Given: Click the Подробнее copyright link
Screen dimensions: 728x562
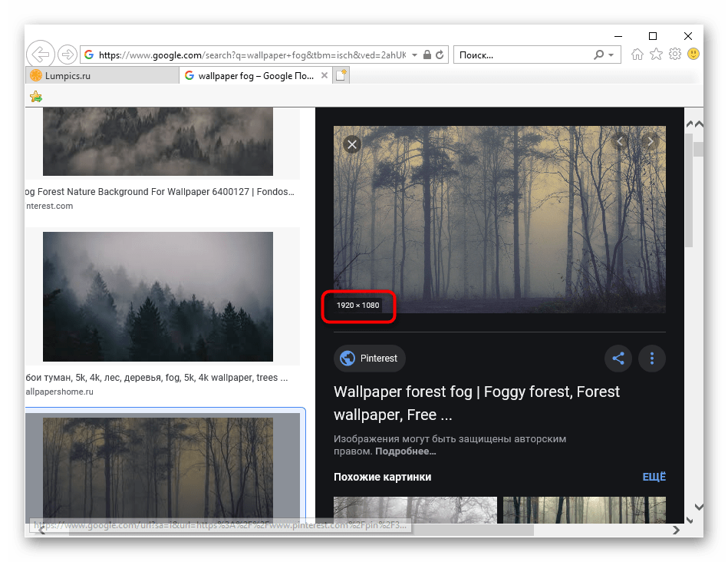Looking at the screenshot, I should coord(405,451).
